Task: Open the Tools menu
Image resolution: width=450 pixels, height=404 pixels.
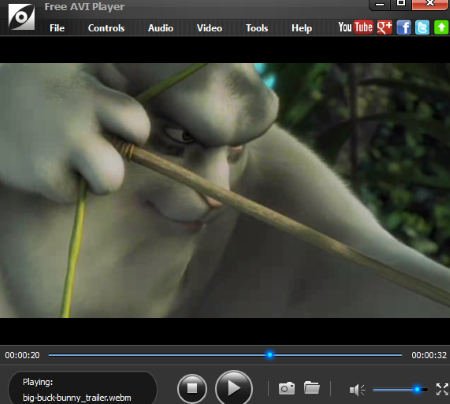Action: [x=257, y=28]
